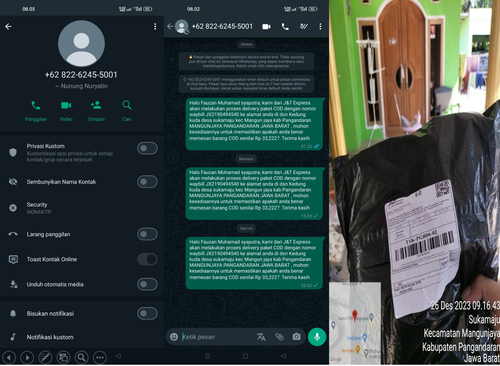Toggle the Bisukan notifikasi switch

pos(147,313)
